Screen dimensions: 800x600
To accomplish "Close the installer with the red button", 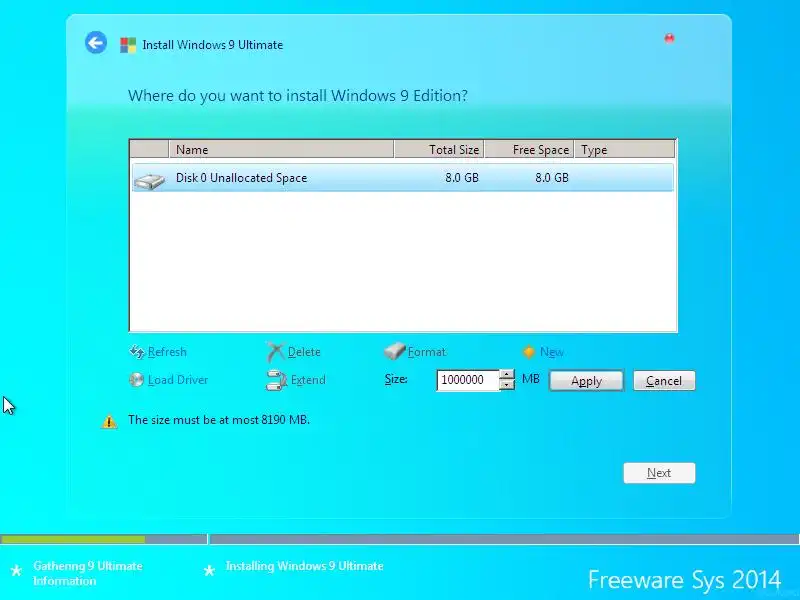I will point(669,38).
